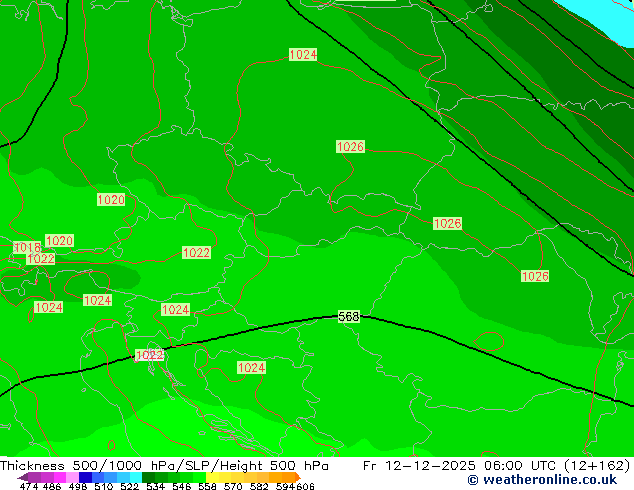This screenshot has width=634, height=490.
Task: Click the dark blue legend swatch near 498
Action: pyautogui.click(x=85, y=477)
